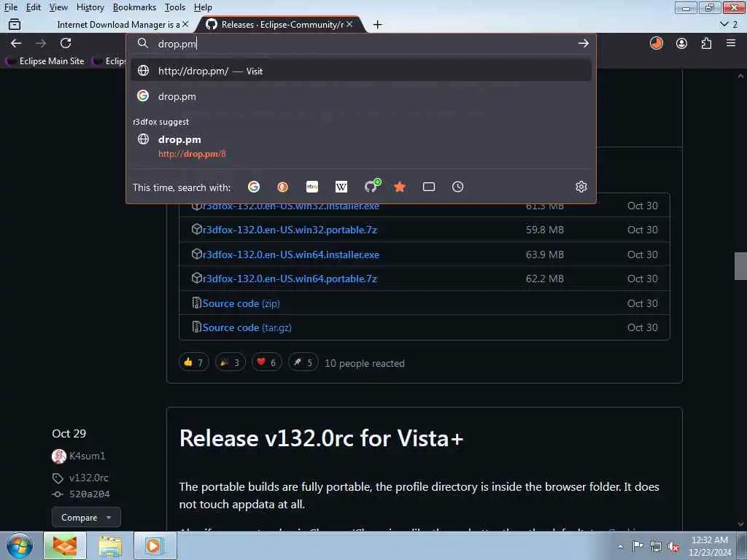
Task: Search this time with eBay icon
Action: click(312, 187)
